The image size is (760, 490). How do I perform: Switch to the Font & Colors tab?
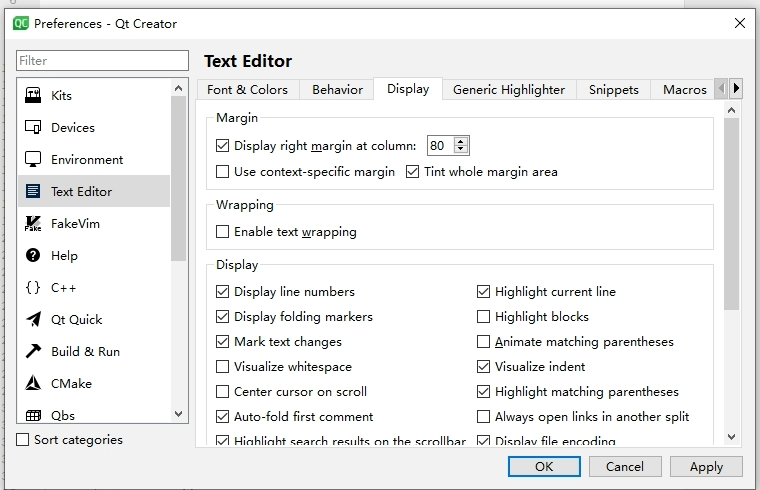(x=247, y=90)
